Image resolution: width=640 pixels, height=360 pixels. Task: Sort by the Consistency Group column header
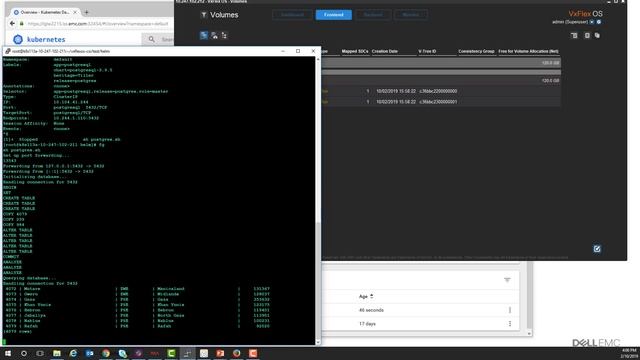[x=476, y=51]
